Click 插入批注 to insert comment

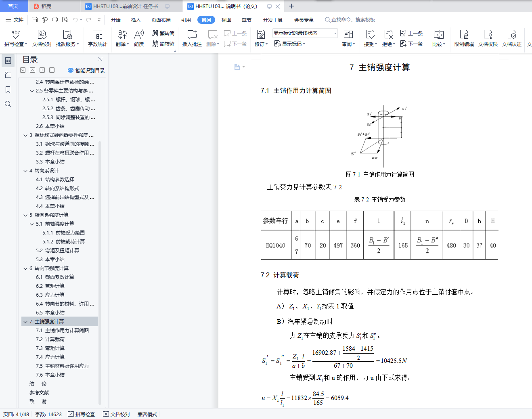(192, 38)
